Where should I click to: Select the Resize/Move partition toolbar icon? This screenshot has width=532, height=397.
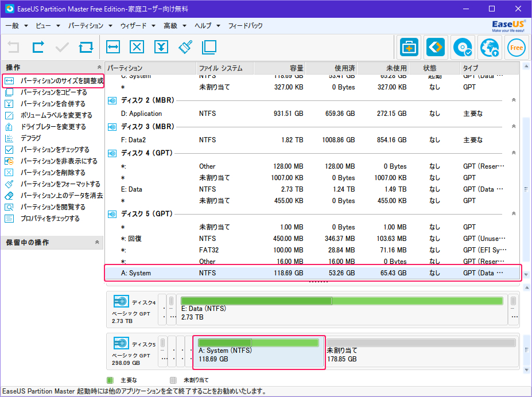coord(112,47)
